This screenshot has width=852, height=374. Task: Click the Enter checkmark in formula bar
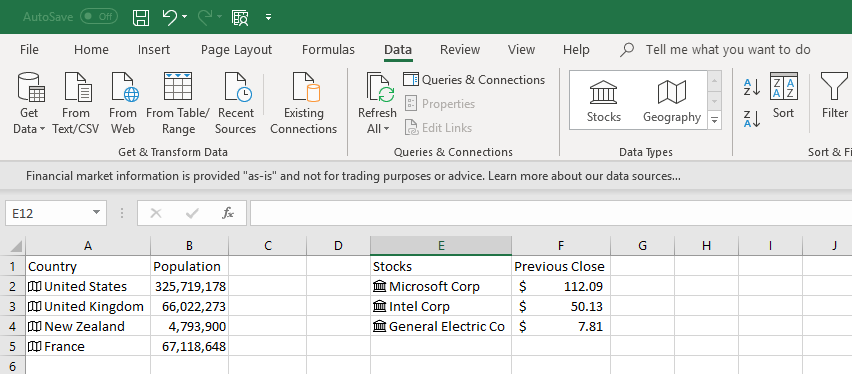tap(192, 213)
